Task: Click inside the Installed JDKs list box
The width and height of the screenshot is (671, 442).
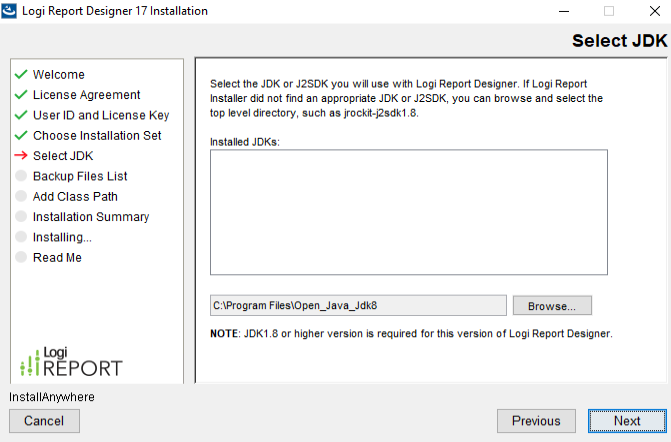Action: tap(408, 211)
